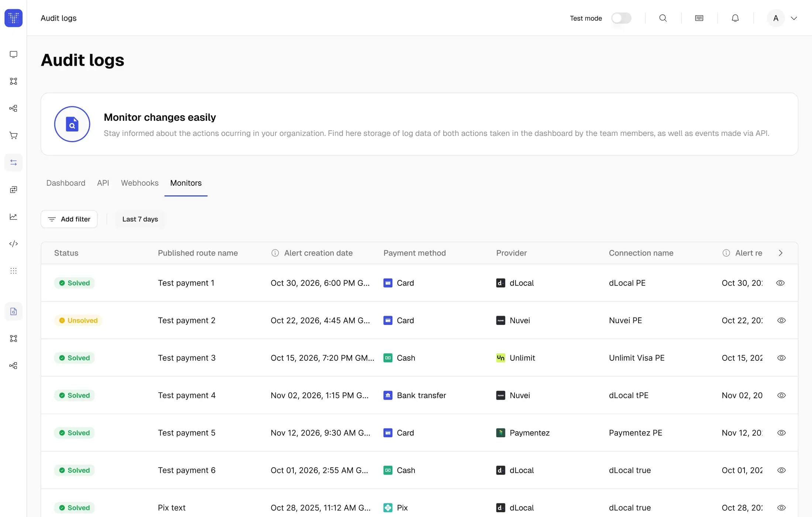Open the code brackets developer sidebar icon
812x517 pixels.
click(14, 244)
